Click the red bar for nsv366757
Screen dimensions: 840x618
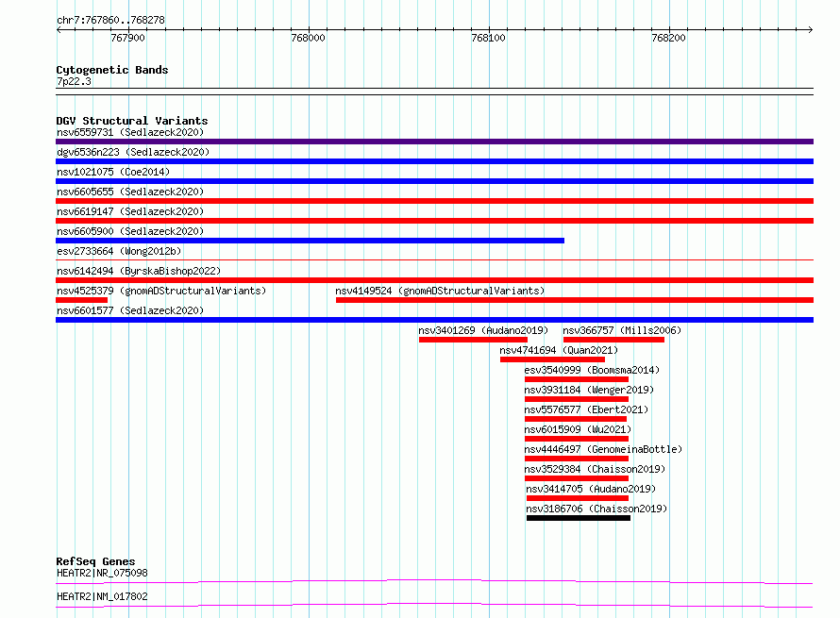[x=613, y=340]
